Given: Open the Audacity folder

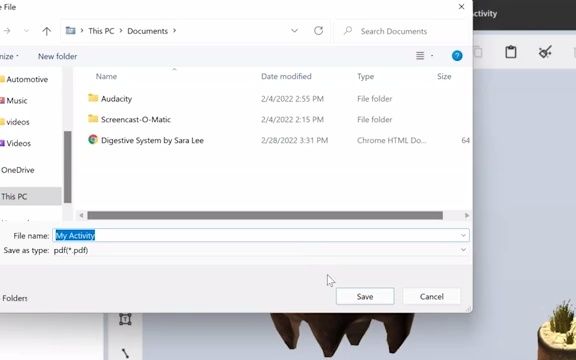Looking at the screenshot, I should [x=116, y=98].
